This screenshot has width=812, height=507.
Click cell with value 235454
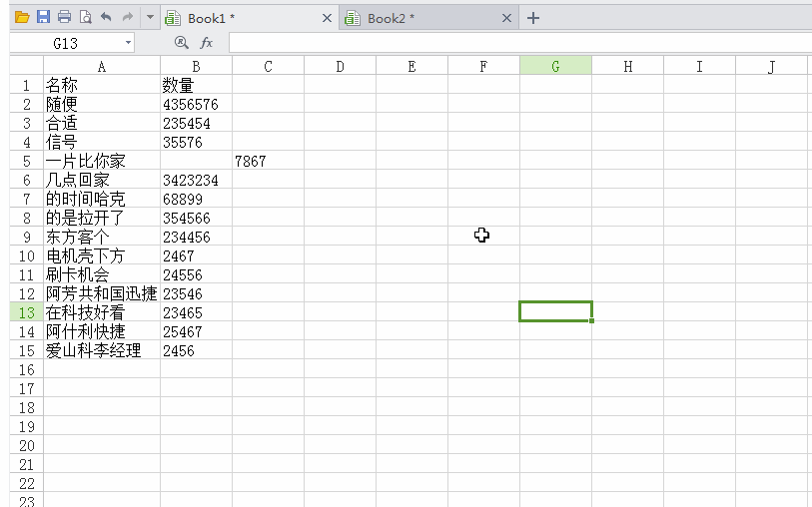coord(197,123)
